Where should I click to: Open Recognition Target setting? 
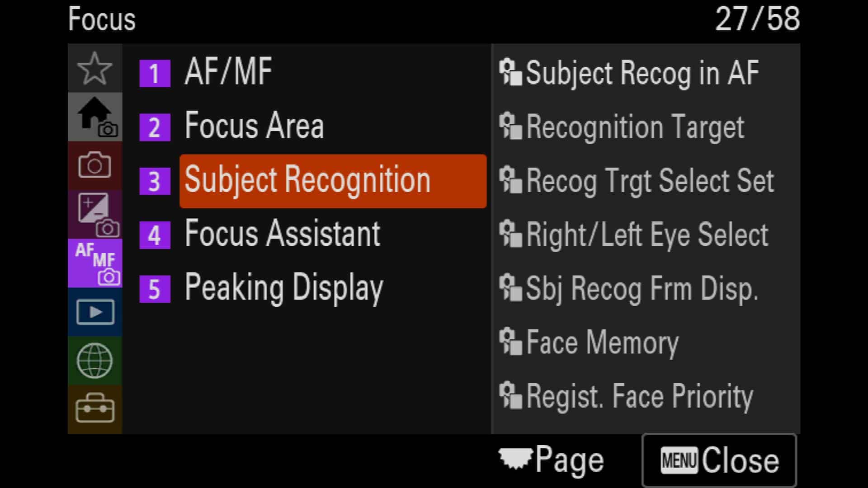pos(646,127)
